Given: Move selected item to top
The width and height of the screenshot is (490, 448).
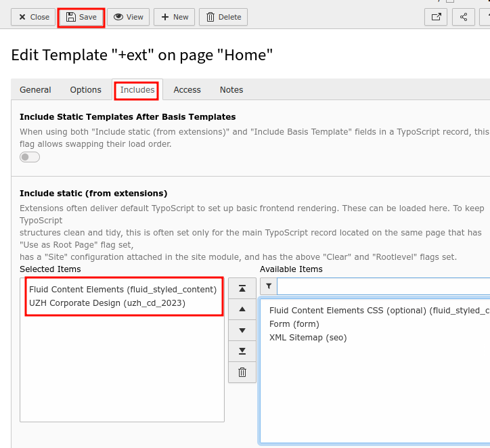Looking at the screenshot, I should (x=242, y=288).
